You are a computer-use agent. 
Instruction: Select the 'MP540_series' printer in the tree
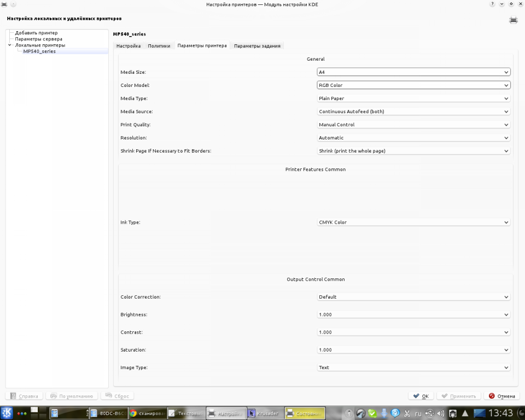(39, 51)
